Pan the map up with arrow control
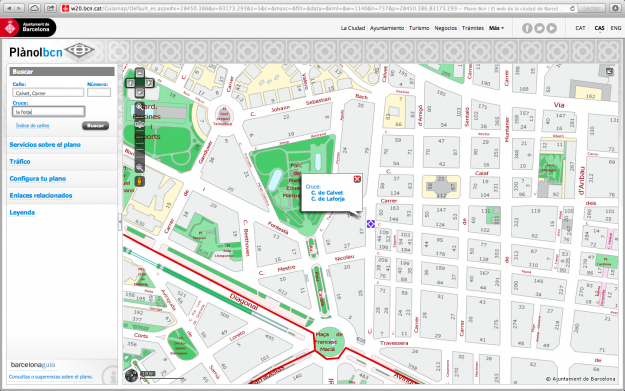Screen dimensions: 625x391 pos(140,73)
